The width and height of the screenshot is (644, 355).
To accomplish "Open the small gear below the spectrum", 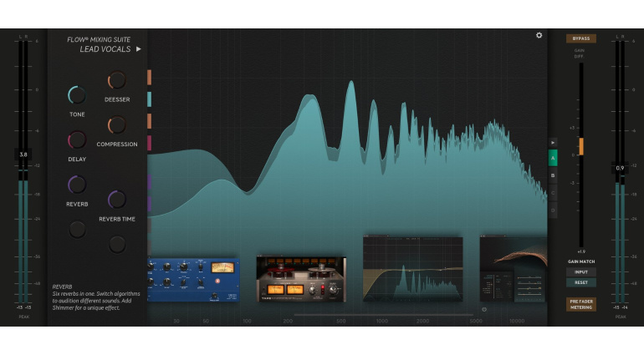I will 483,309.
